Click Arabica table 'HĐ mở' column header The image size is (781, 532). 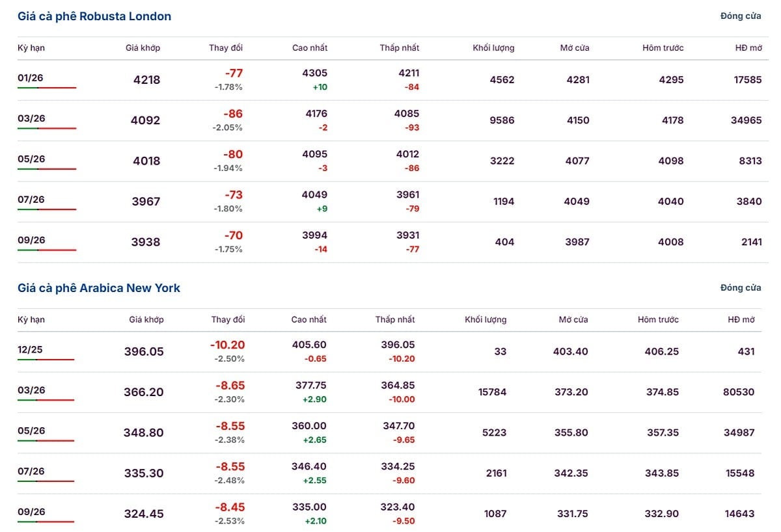tap(741, 319)
